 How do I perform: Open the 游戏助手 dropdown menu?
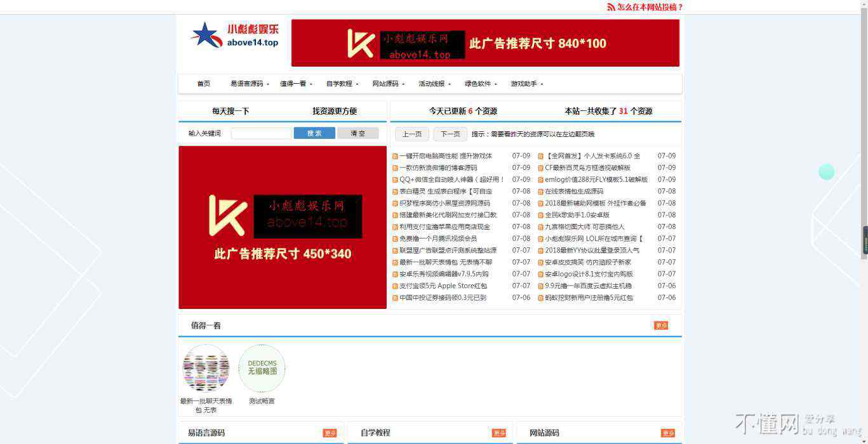(527, 84)
